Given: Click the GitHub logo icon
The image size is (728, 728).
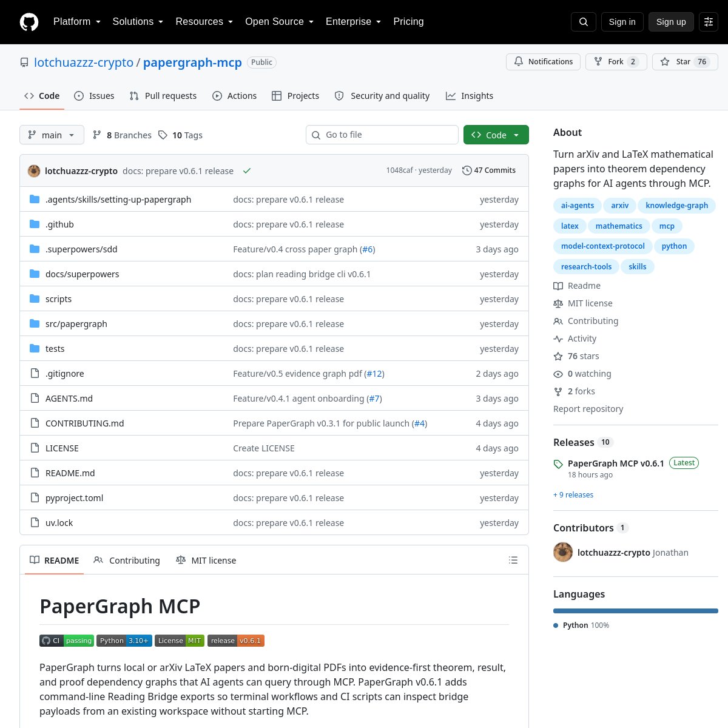Looking at the screenshot, I should [x=29, y=22].
